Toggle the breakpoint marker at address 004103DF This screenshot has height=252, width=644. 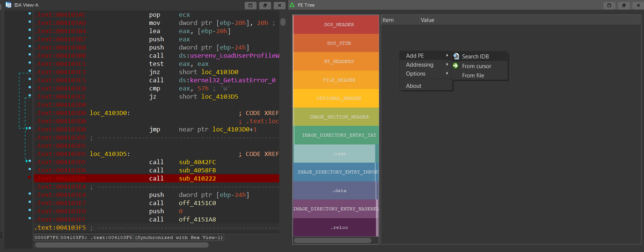[x=28, y=178]
